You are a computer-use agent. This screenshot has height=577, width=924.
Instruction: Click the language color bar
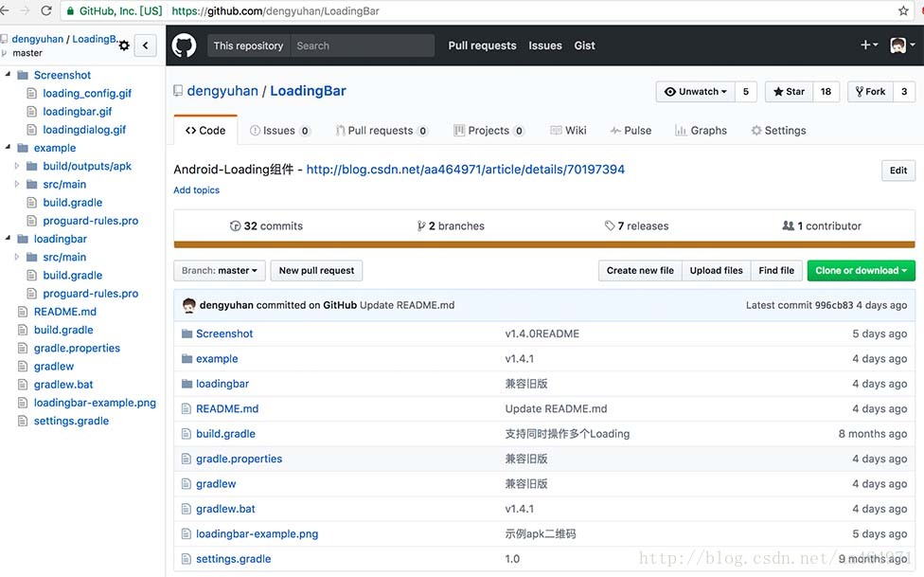coord(544,244)
